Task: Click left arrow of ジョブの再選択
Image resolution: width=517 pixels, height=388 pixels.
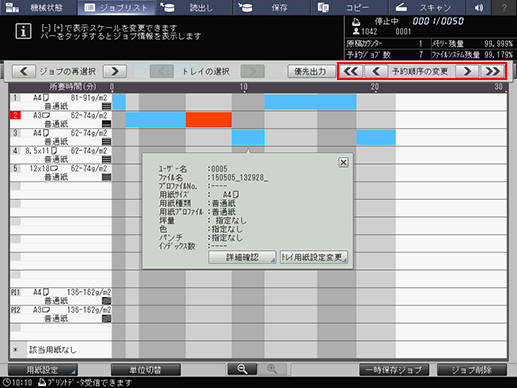Action: coord(24,71)
